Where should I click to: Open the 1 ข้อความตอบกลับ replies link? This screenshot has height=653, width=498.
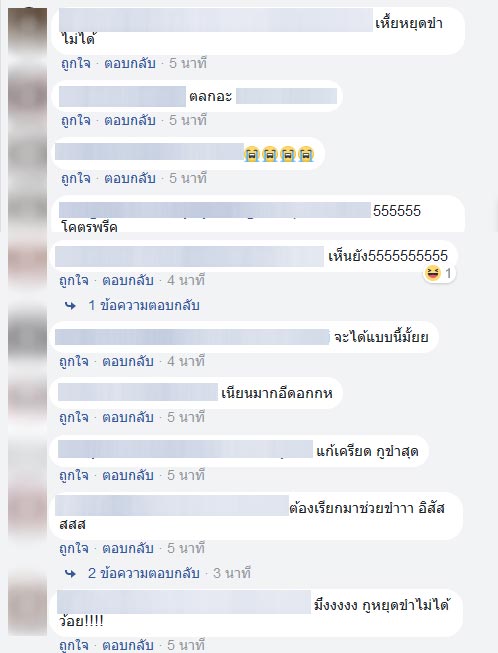click(x=144, y=306)
